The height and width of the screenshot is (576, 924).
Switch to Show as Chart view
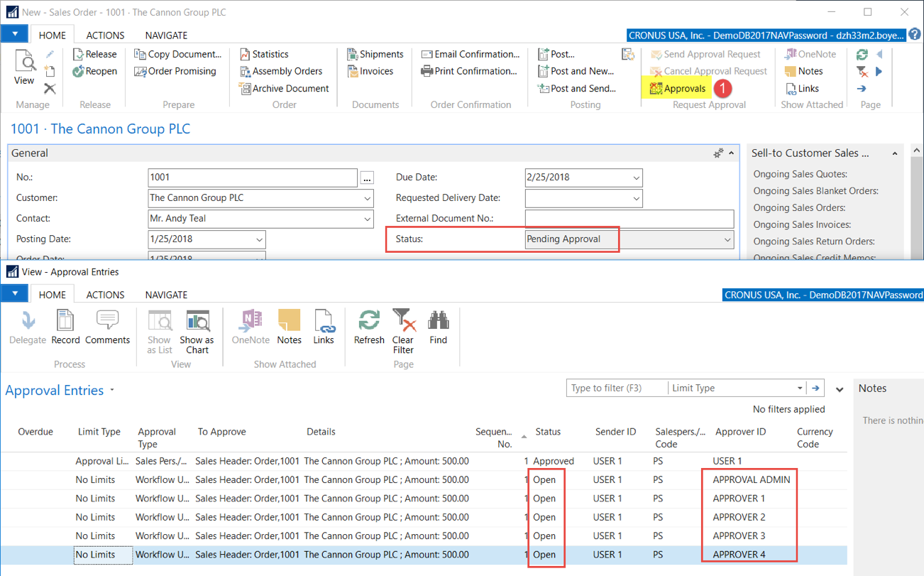tap(197, 328)
